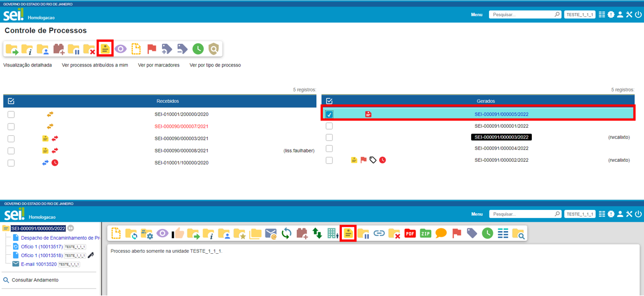Toggle select-all checkbox in Recebidos header
The image size is (644, 296).
(x=11, y=101)
